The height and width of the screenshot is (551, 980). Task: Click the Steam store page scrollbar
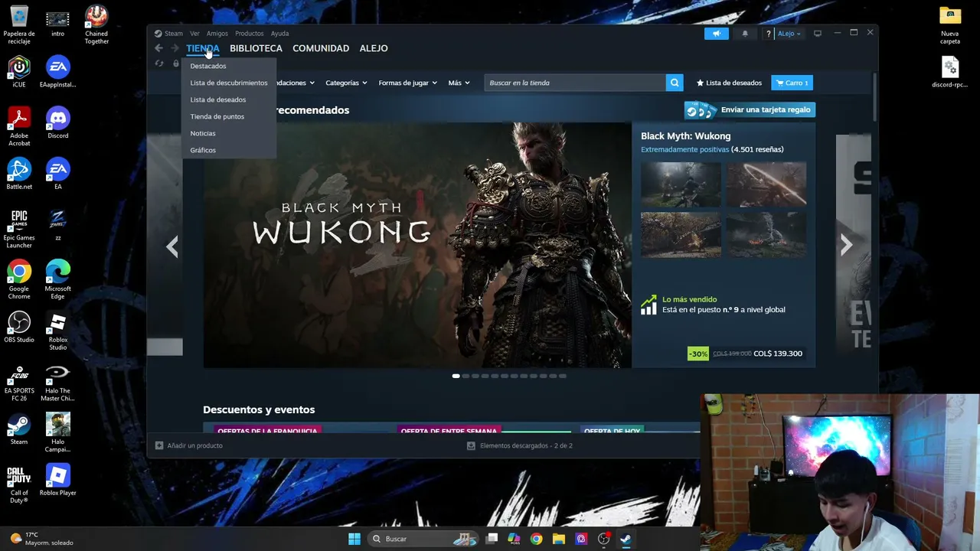tap(875, 97)
